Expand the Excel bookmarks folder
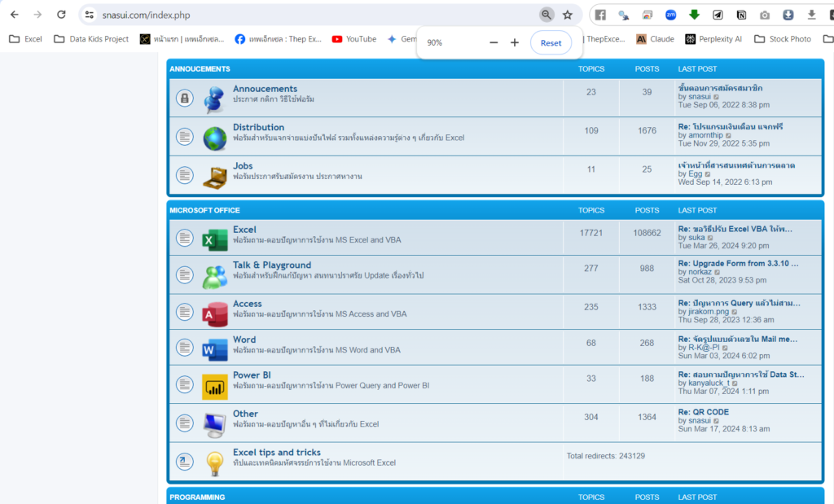834x504 pixels. pyautogui.click(x=25, y=38)
